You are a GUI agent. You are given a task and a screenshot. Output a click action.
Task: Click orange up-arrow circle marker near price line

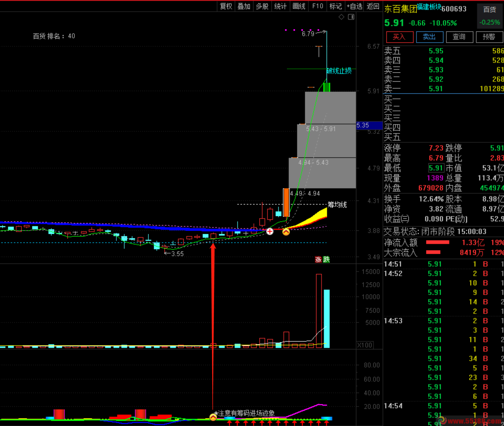286,231
